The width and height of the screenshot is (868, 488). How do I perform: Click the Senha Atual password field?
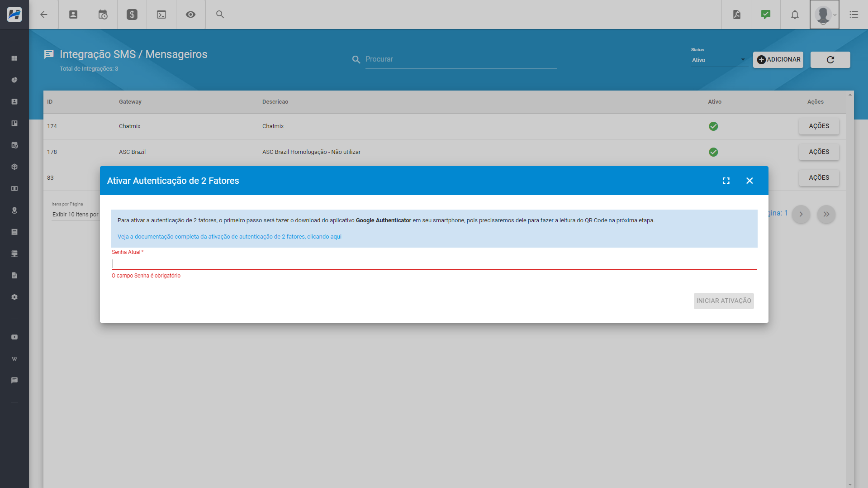434,263
